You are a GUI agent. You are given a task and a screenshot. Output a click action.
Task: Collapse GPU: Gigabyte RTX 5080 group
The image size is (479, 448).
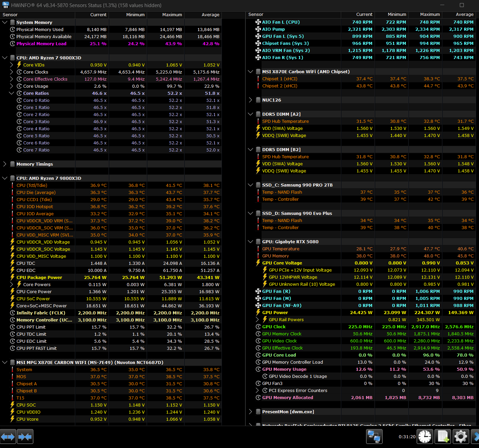(250, 242)
